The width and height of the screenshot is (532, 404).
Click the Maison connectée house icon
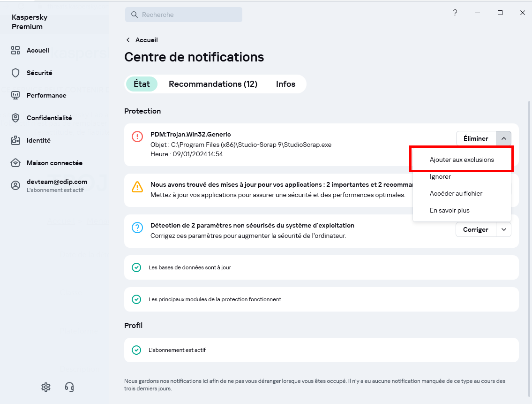pyautogui.click(x=15, y=163)
